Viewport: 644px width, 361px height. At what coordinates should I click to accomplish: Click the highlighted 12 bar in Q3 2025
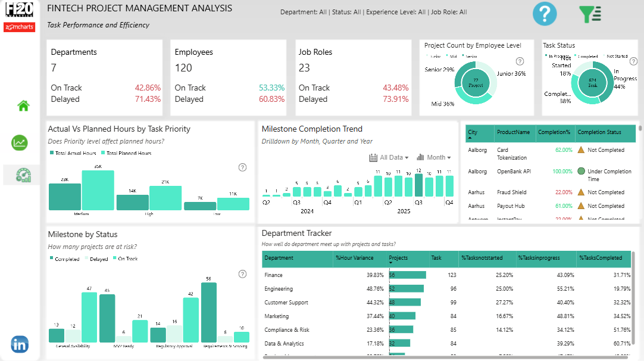(418, 185)
